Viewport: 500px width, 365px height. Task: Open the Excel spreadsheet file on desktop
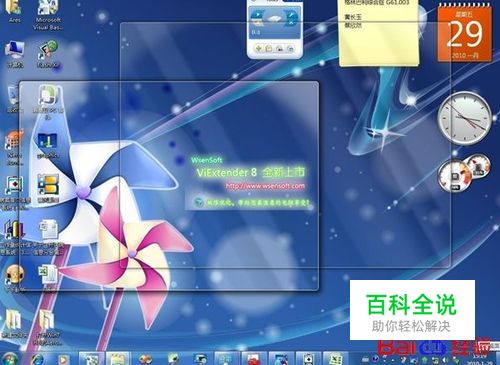(49, 277)
